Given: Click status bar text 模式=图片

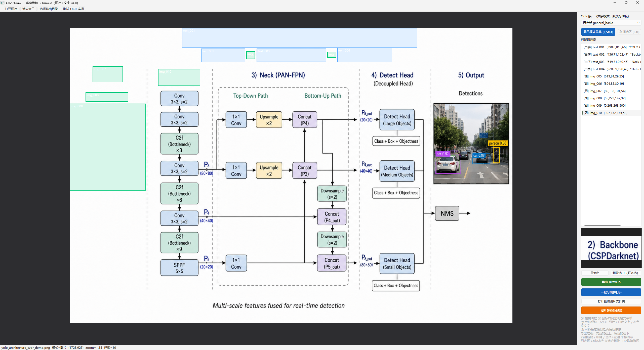Looking at the screenshot, I should (x=59, y=348).
